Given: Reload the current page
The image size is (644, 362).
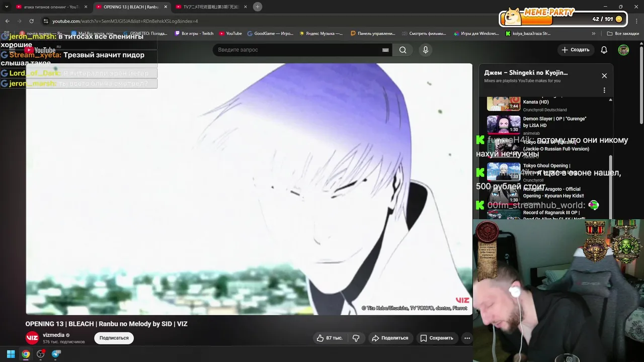Looking at the screenshot, I should 31,21.
